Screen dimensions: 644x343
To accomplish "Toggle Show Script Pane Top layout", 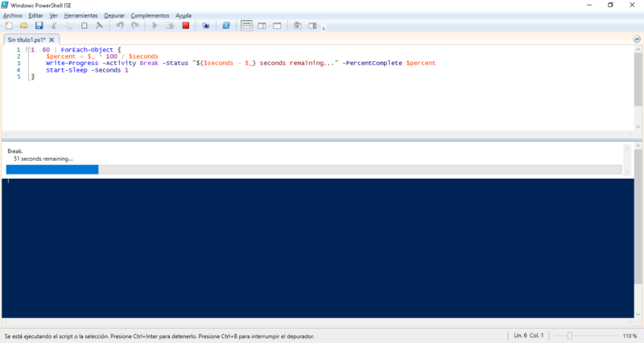I will pyautogui.click(x=247, y=26).
